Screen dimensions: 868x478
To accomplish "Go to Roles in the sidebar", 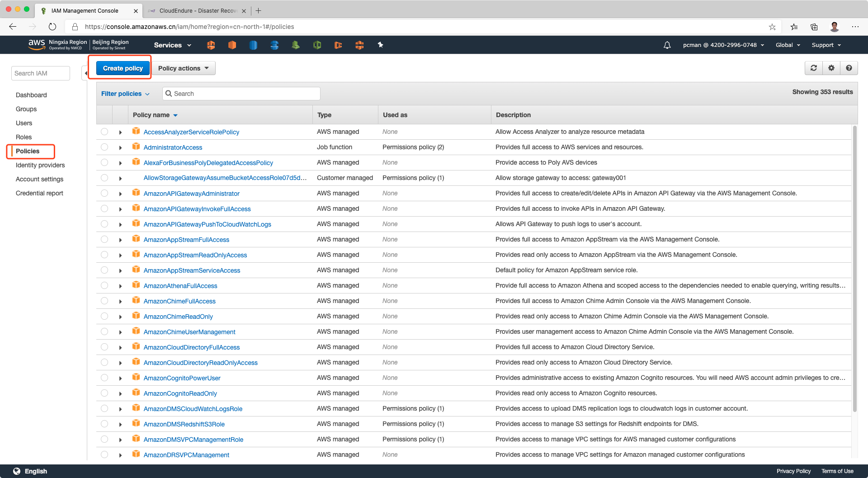I will click(x=24, y=137).
